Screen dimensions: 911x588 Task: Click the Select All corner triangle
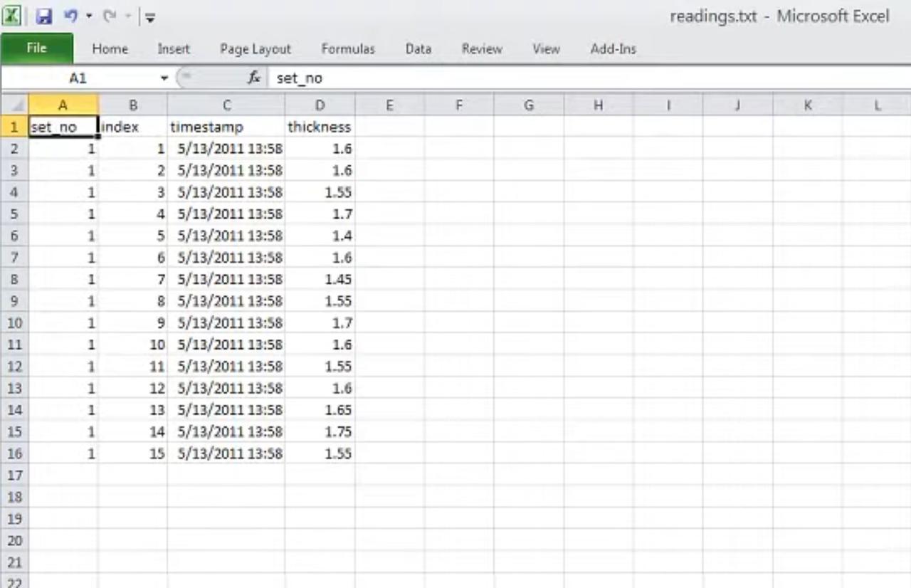[x=15, y=106]
